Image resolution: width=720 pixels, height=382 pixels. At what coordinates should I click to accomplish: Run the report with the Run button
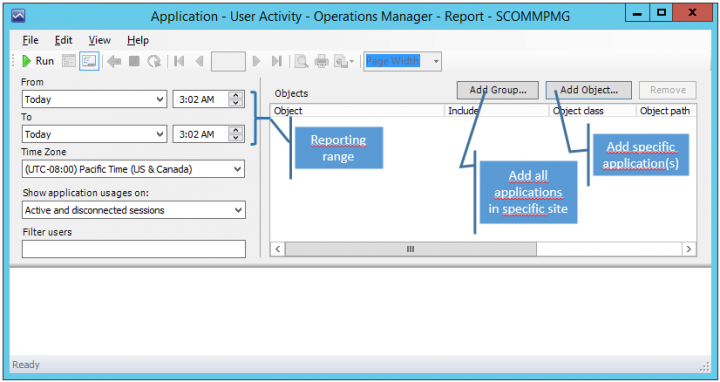38,61
